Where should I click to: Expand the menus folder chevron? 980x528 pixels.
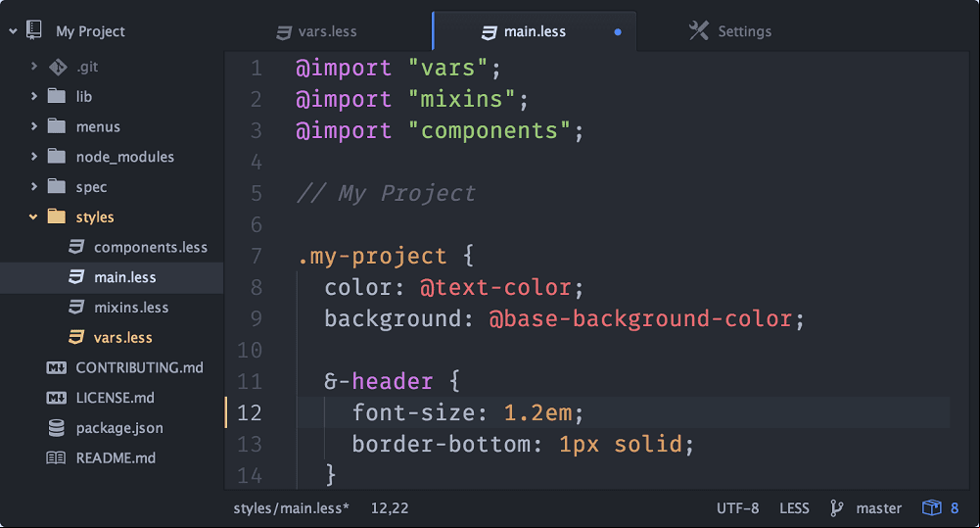coord(33,125)
